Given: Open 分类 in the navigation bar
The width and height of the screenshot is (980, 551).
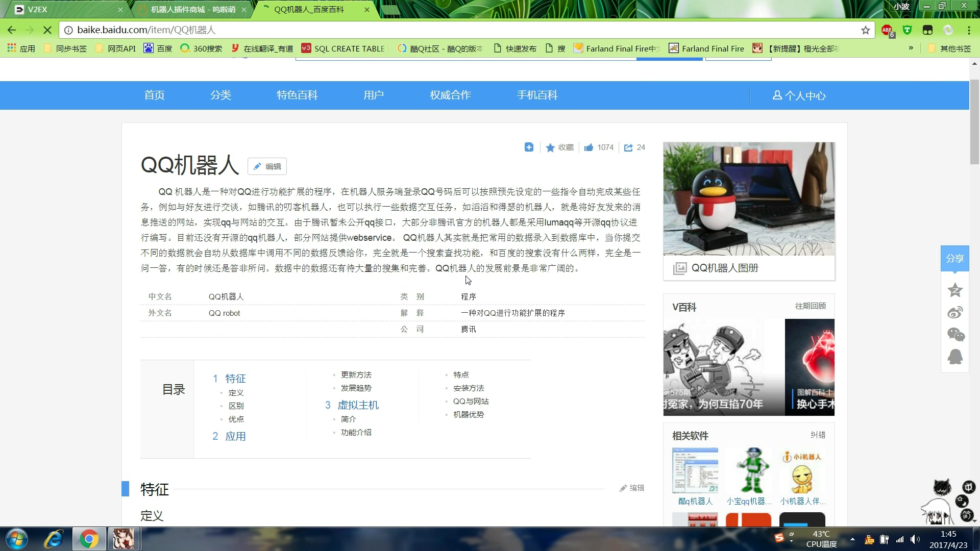Looking at the screenshot, I should [220, 95].
